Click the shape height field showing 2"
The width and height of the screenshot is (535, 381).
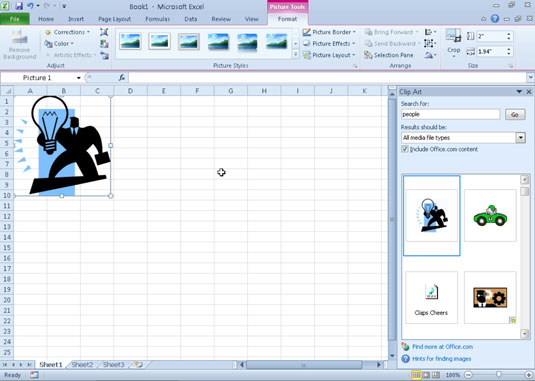[491, 36]
